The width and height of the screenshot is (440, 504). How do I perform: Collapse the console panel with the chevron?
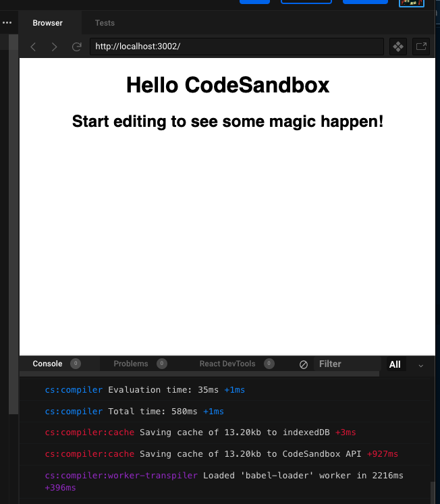(420, 366)
